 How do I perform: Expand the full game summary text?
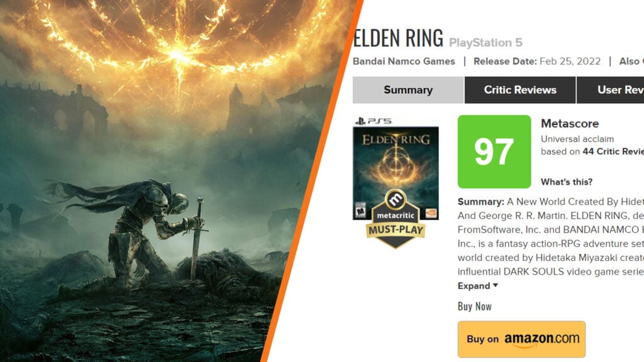coord(474,286)
